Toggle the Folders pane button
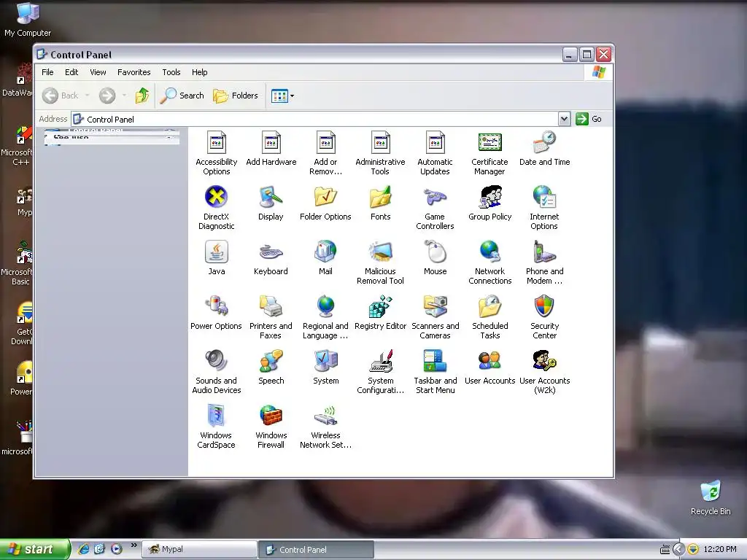Screen dimensions: 747x560 [x=236, y=96]
